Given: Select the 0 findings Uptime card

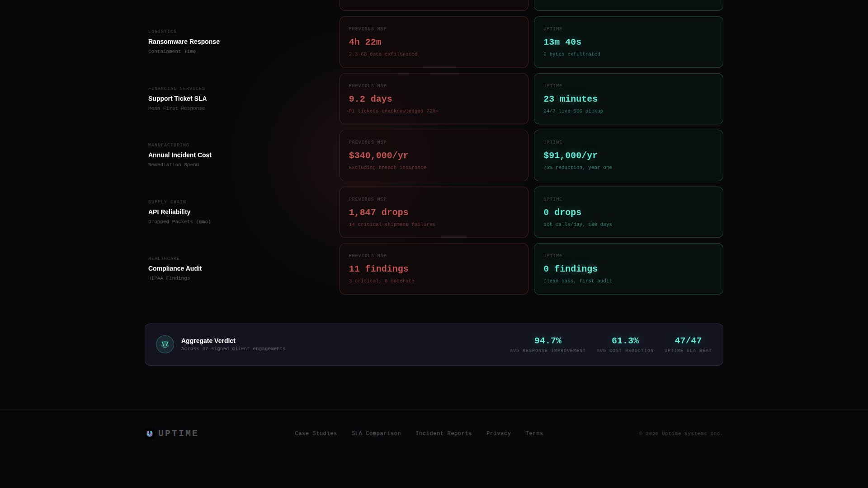Looking at the screenshot, I should pyautogui.click(x=628, y=269).
